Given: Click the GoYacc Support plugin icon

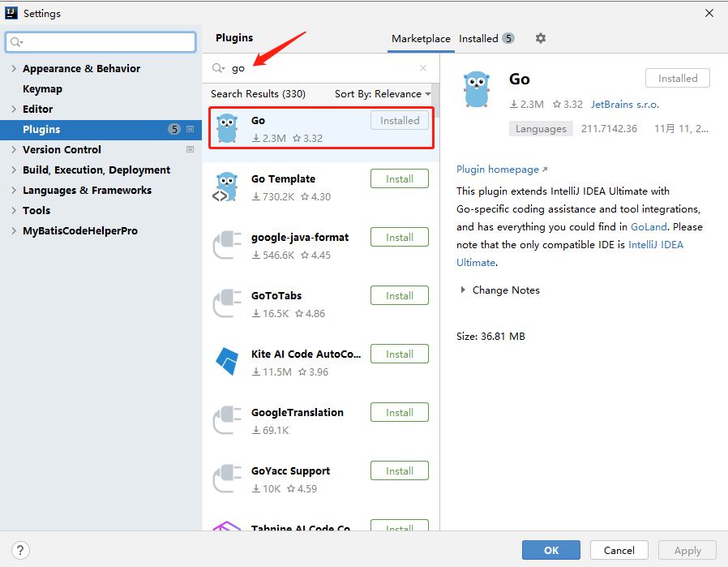Looking at the screenshot, I should click(227, 479).
